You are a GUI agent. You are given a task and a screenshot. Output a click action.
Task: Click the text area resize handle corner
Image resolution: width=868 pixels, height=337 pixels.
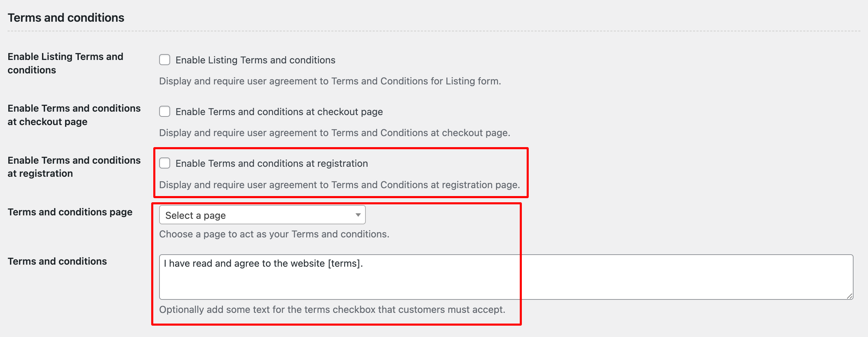(x=849, y=296)
